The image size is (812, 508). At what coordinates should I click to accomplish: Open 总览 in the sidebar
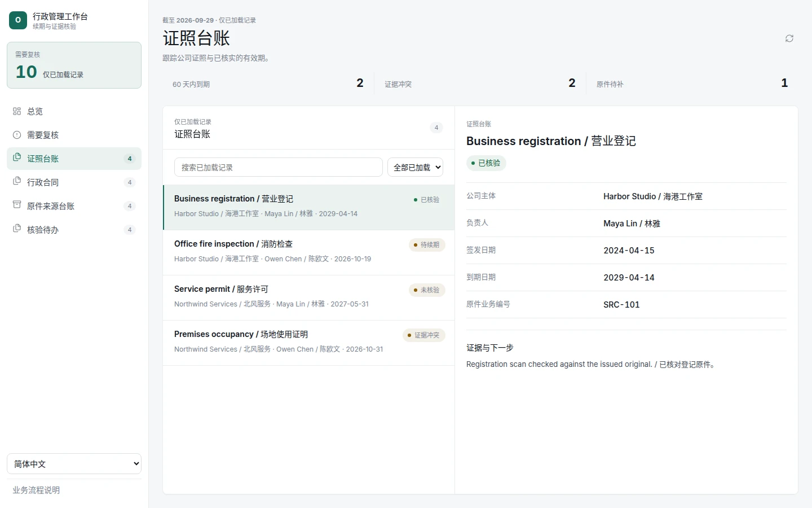[x=74, y=111]
